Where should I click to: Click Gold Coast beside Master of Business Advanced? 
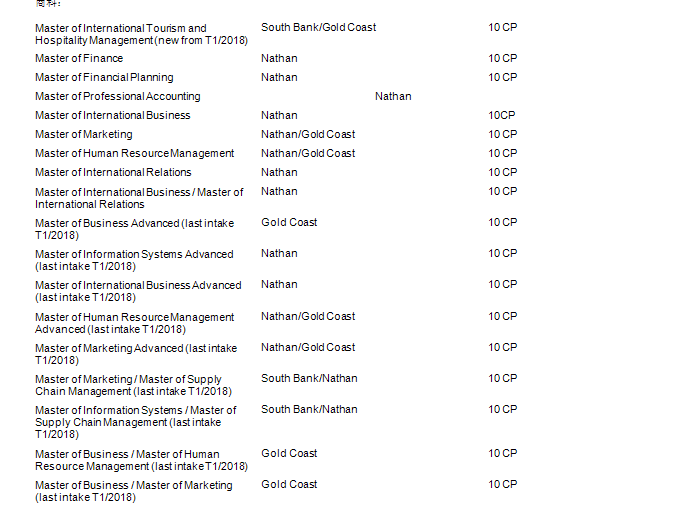289,222
